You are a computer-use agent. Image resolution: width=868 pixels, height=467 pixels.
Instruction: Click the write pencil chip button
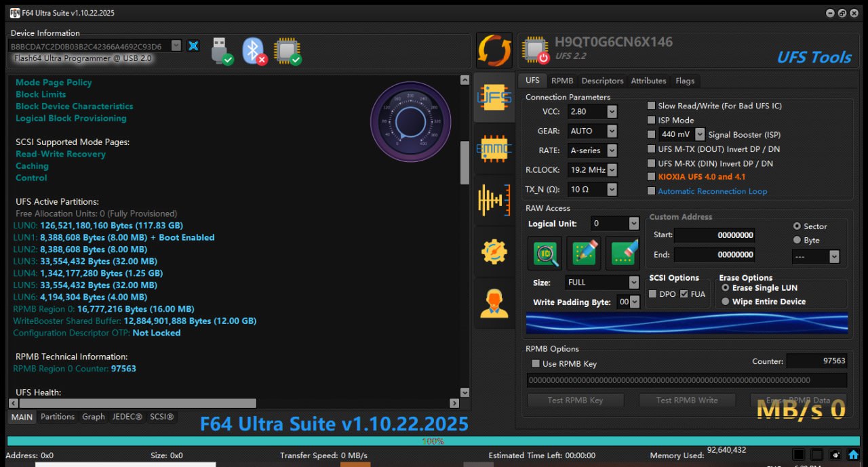point(583,253)
